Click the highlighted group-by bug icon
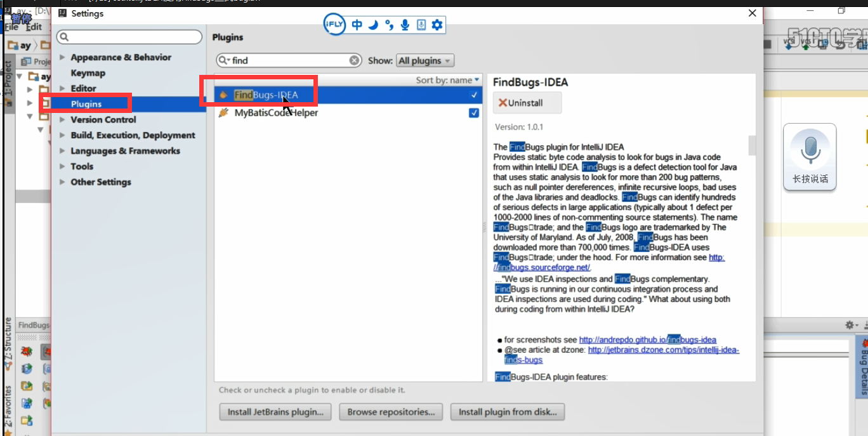Viewport: 868px width, 436px height. (46, 351)
